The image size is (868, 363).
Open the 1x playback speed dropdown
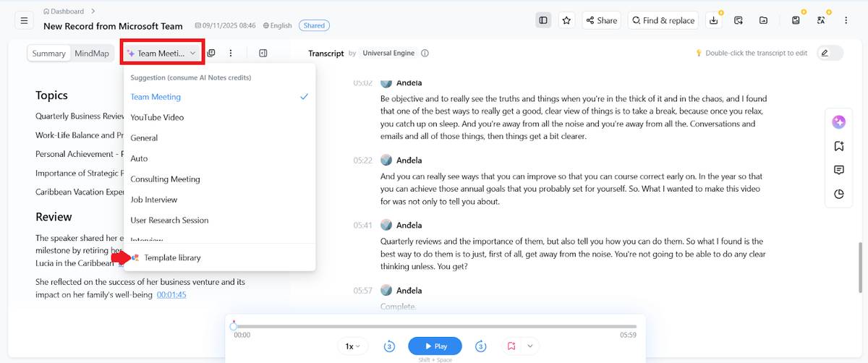pos(352,346)
